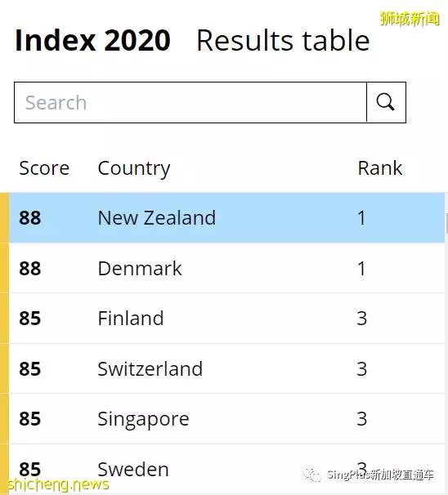Click the Index 2020 heading
Screen dimensions: 448x495
point(93,40)
